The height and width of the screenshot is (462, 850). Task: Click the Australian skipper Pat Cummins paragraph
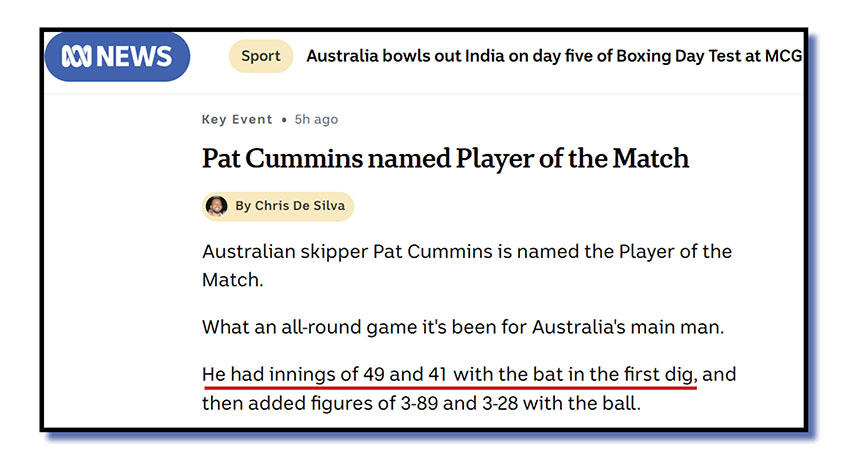[466, 264]
